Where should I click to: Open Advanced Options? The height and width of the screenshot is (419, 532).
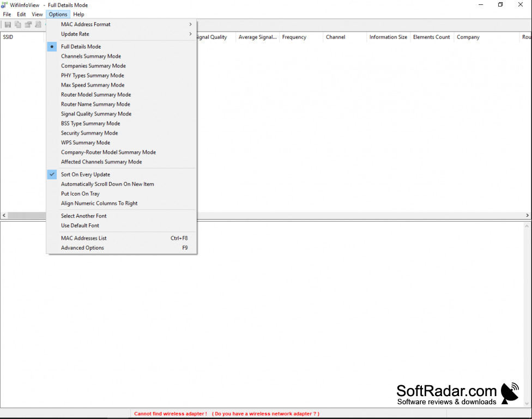click(122, 248)
